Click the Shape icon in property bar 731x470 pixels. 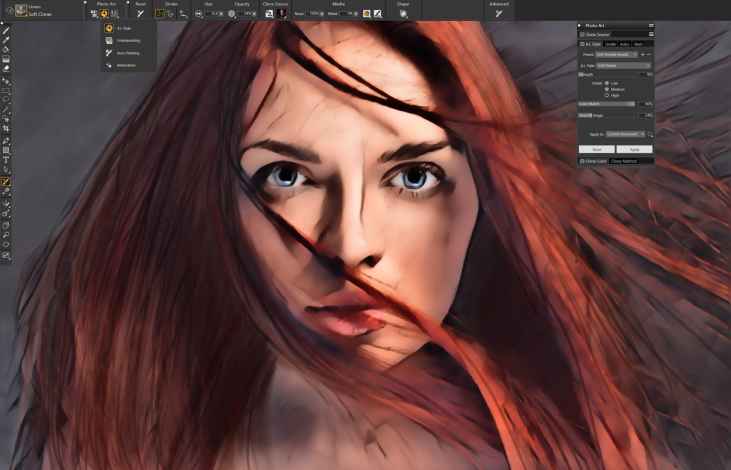pyautogui.click(x=403, y=14)
